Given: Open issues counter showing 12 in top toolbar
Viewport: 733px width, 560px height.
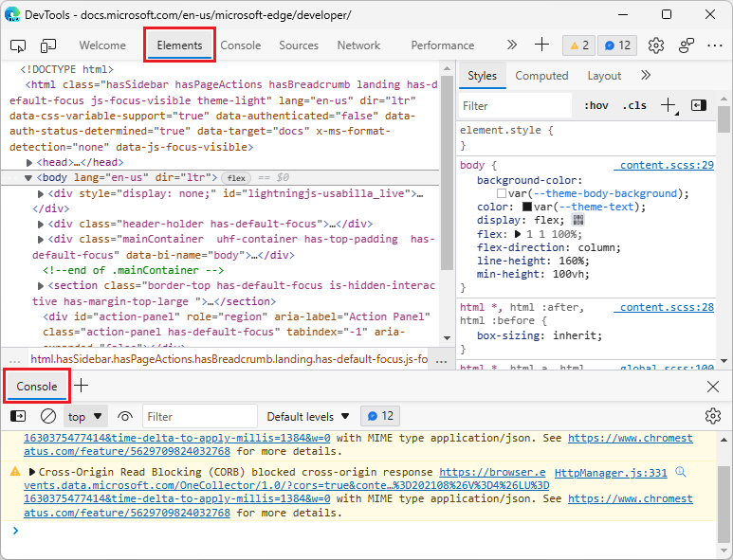Looking at the screenshot, I should [617, 45].
